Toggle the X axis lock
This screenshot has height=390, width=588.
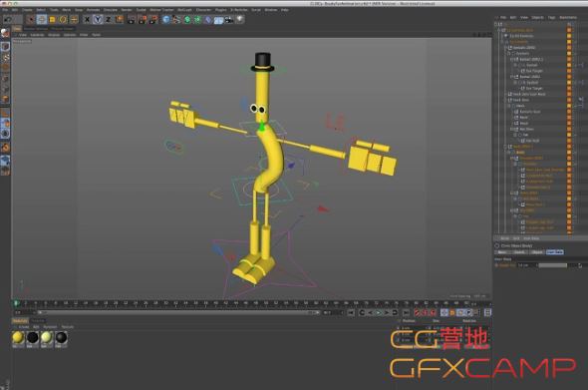coord(87,19)
